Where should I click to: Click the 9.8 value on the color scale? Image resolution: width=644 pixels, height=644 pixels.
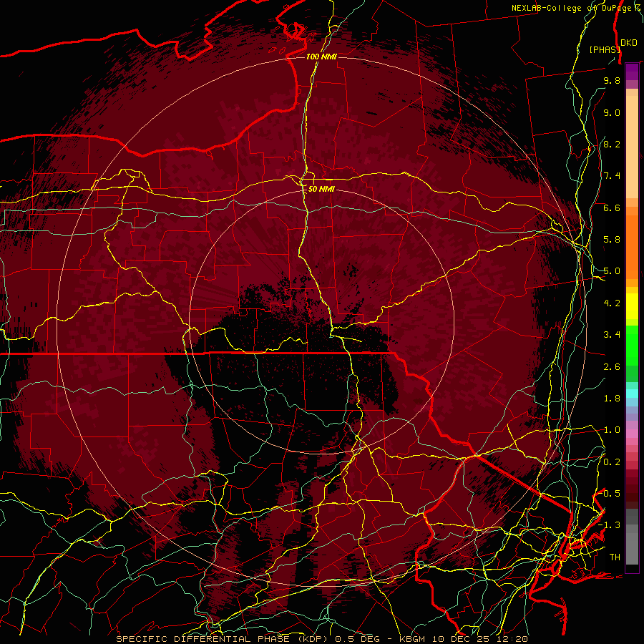(612, 80)
